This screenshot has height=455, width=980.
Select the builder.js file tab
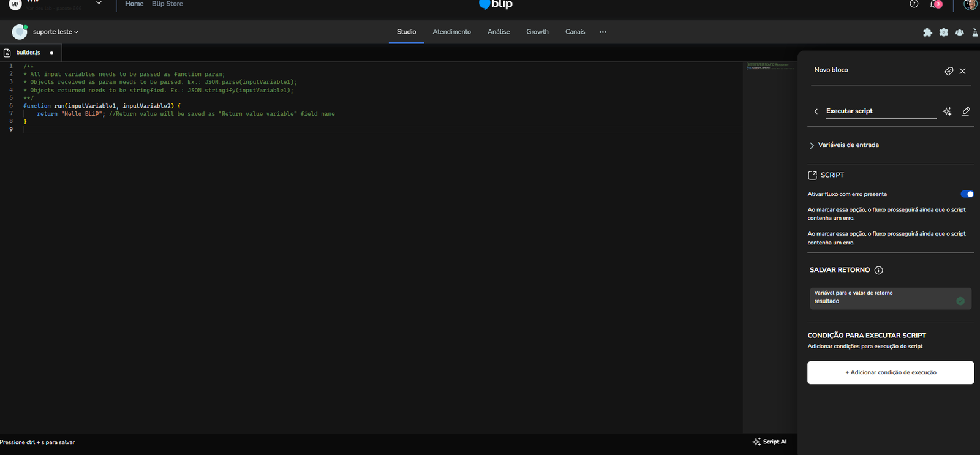coord(31,53)
